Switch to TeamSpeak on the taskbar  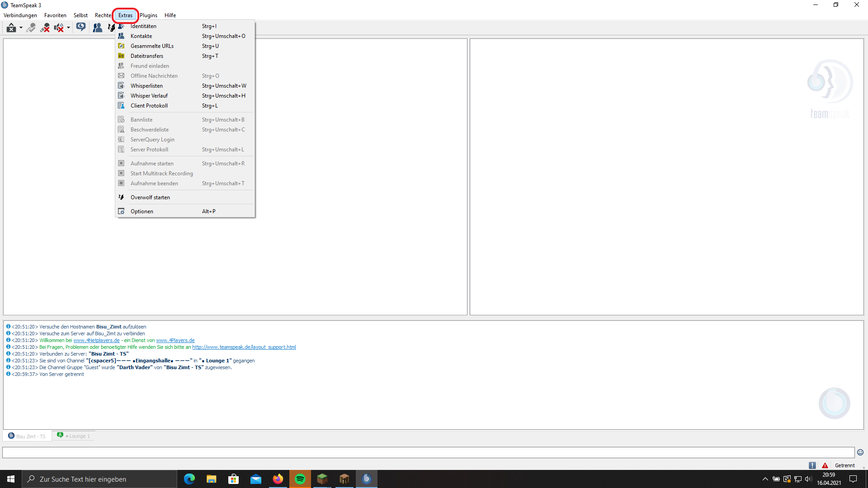(367, 479)
